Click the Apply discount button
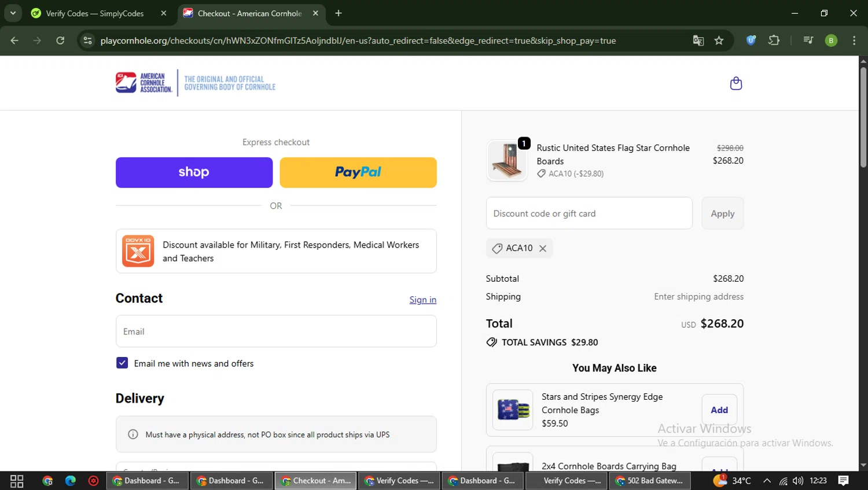Image resolution: width=868 pixels, height=490 pixels. 723,213
